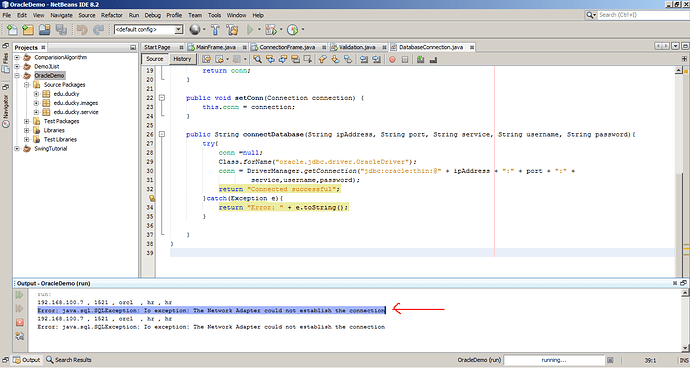Open dropdown arrow next to Run Project
The height and width of the screenshot is (368, 690).
[x=259, y=29]
